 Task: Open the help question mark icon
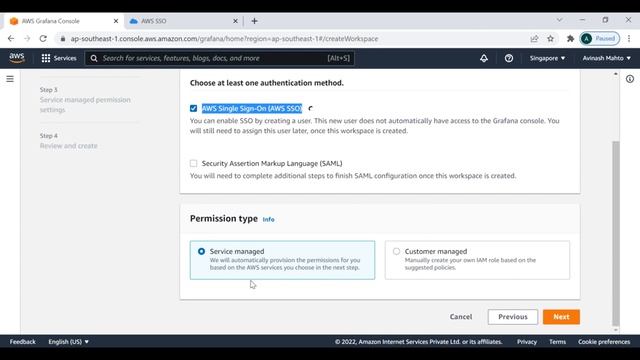coord(509,58)
